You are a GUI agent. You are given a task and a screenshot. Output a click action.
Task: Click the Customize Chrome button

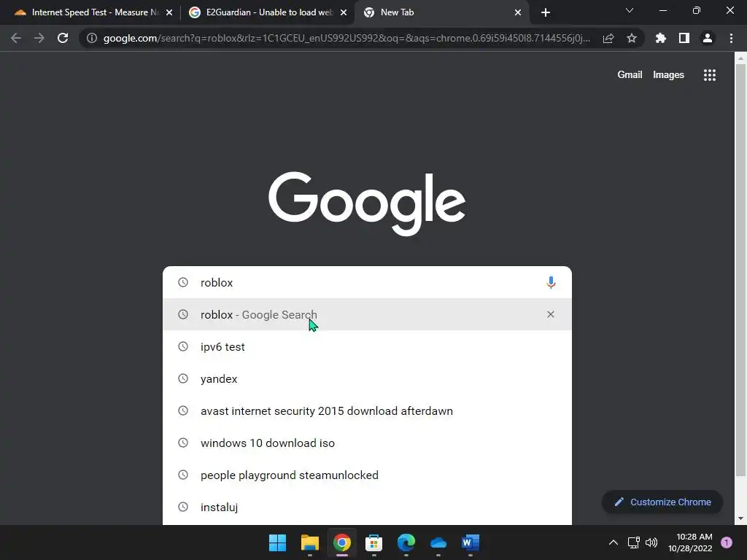coord(662,502)
